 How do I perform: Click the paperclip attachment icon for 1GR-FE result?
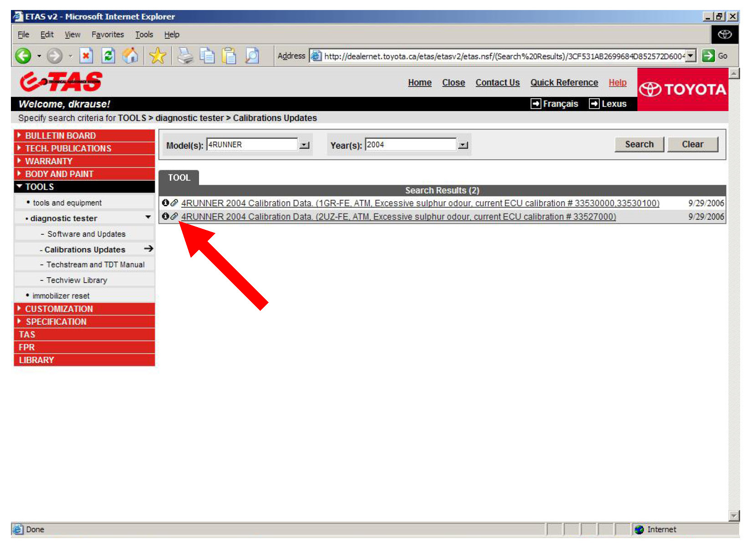174,203
